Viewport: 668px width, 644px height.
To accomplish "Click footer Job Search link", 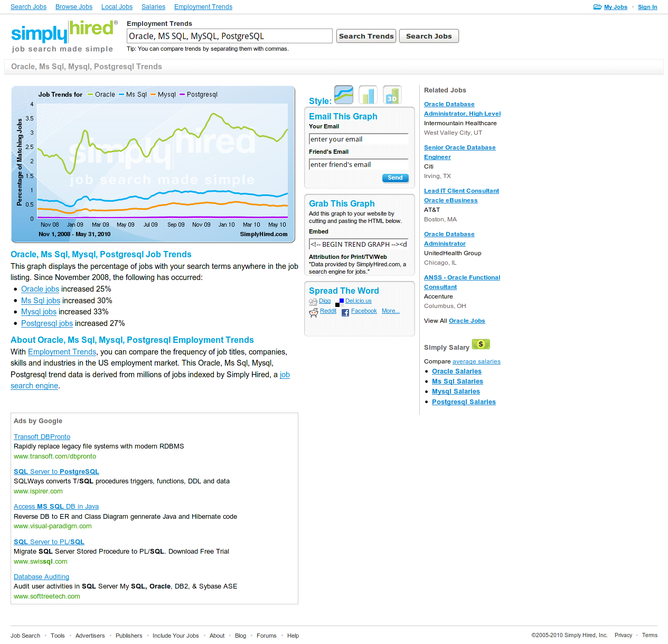I will click(25, 636).
